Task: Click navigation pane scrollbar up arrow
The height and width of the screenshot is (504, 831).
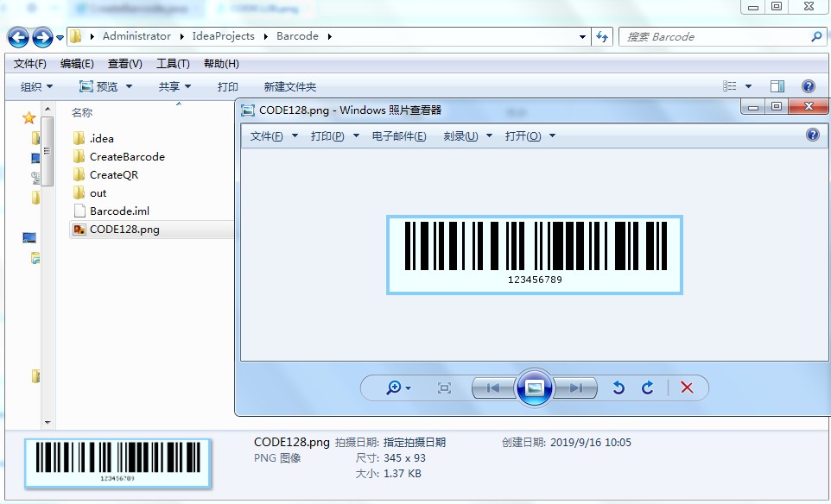Action: (48, 109)
